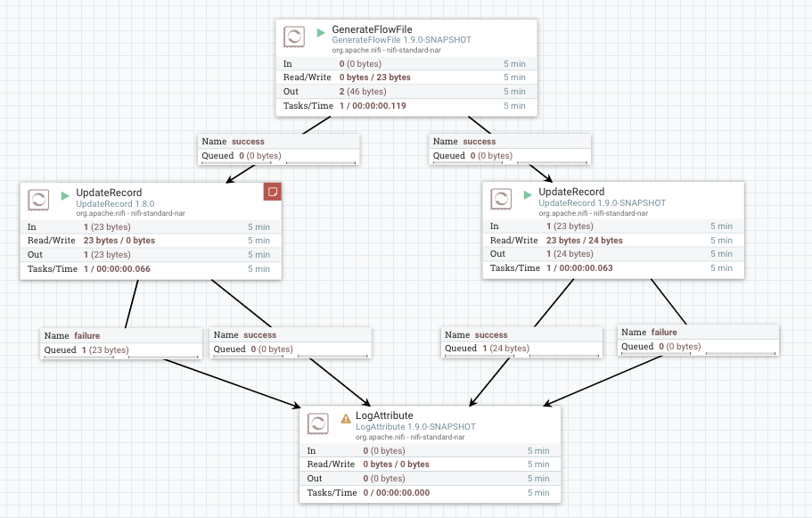Click the LogAttribute processor icon
The width and height of the screenshot is (812, 518).
(317, 423)
